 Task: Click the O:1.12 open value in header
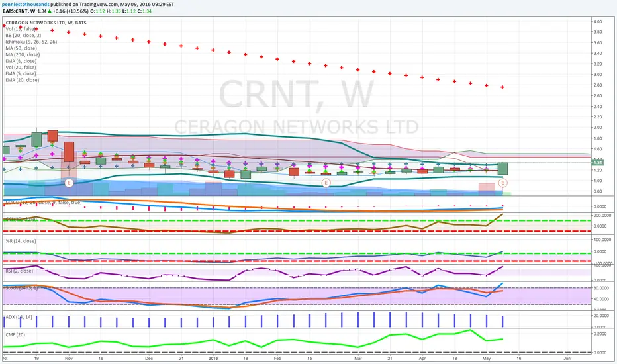coord(97,11)
